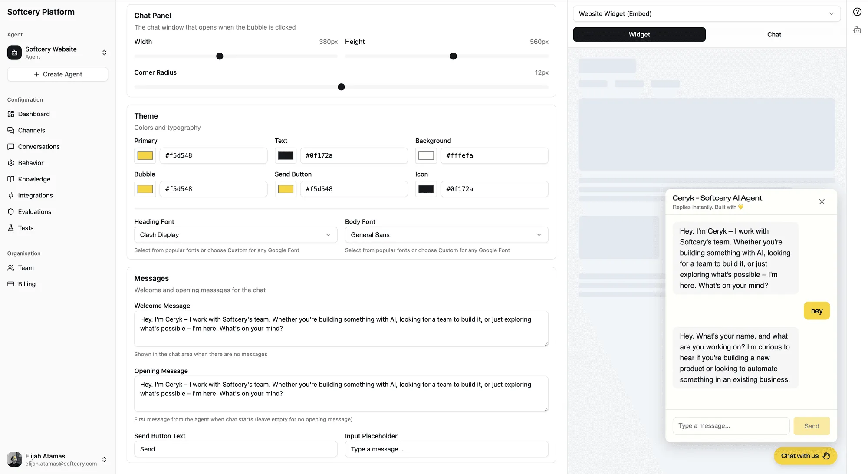Click the robot agent icon in right rail
Screen dimensions: 868x474
857,30
